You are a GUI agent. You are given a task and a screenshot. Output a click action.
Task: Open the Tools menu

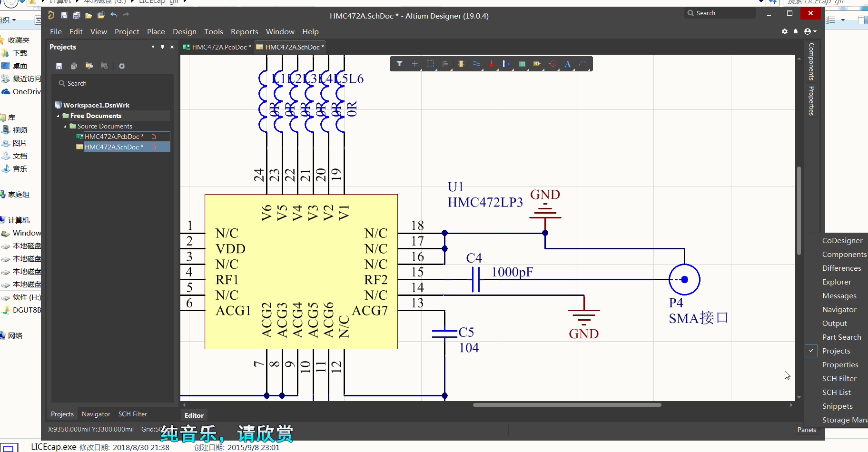tap(213, 31)
